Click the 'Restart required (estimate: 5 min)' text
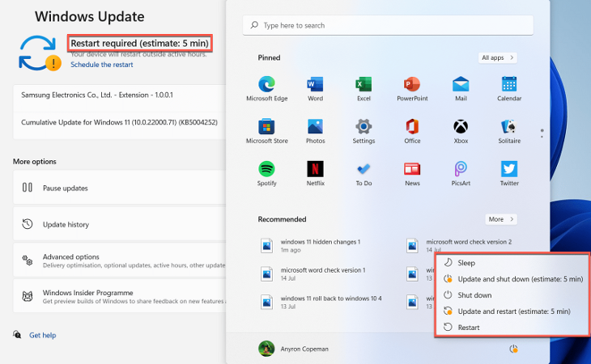Viewport: 591px width, 364px height. pyautogui.click(x=139, y=44)
